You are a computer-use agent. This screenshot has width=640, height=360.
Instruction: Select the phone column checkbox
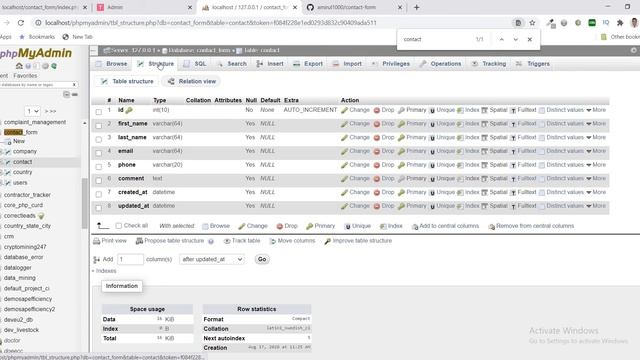(x=98, y=167)
